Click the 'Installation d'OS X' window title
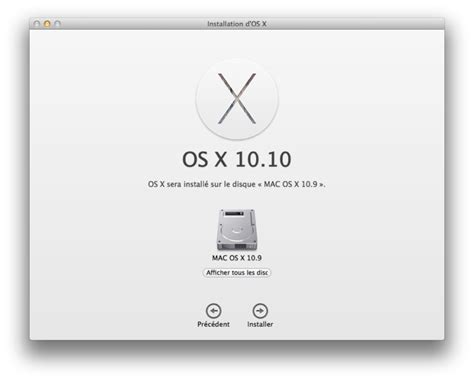 pyautogui.click(x=237, y=24)
